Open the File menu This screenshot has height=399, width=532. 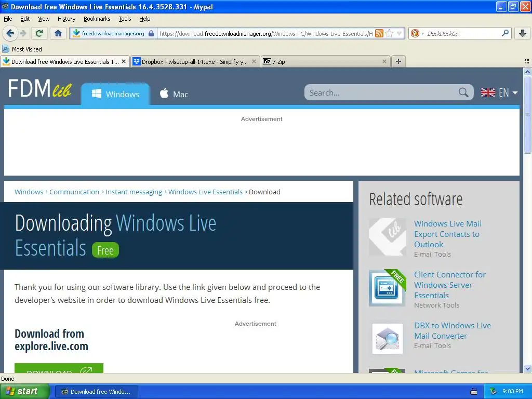click(8, 19)
